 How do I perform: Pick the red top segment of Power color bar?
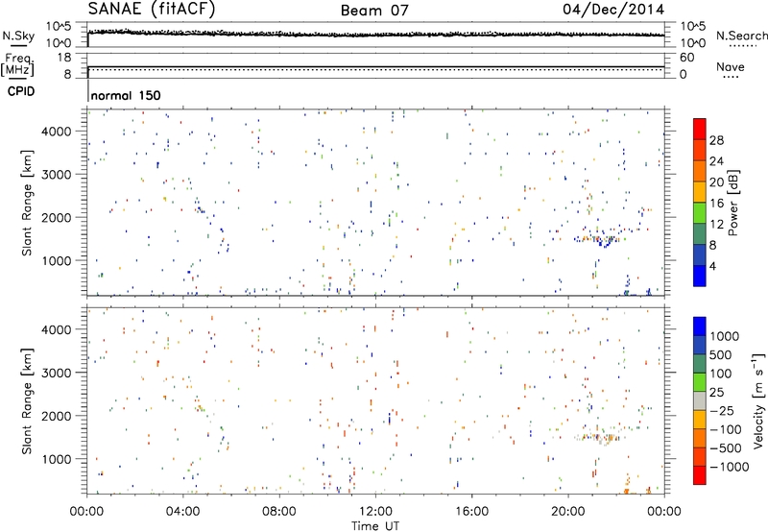pos(700,129)
